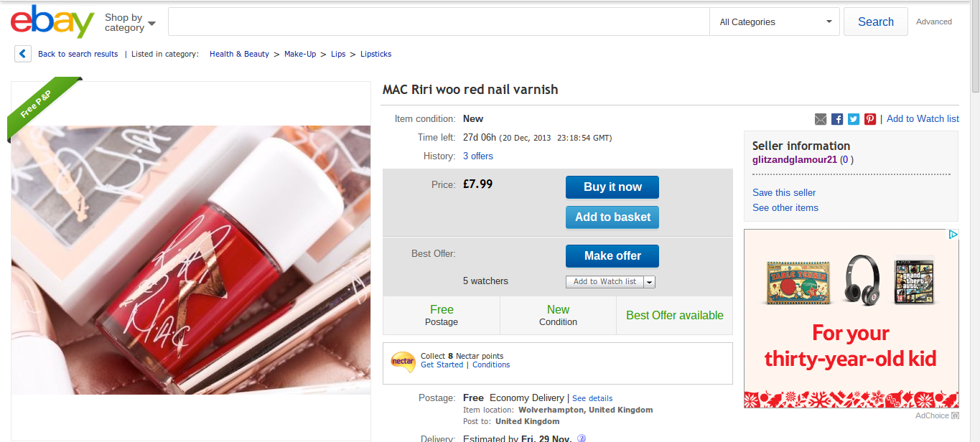Share the listing on Facebook
The width and height of the screenshot is (980, 442).
(x=837, y=119)
